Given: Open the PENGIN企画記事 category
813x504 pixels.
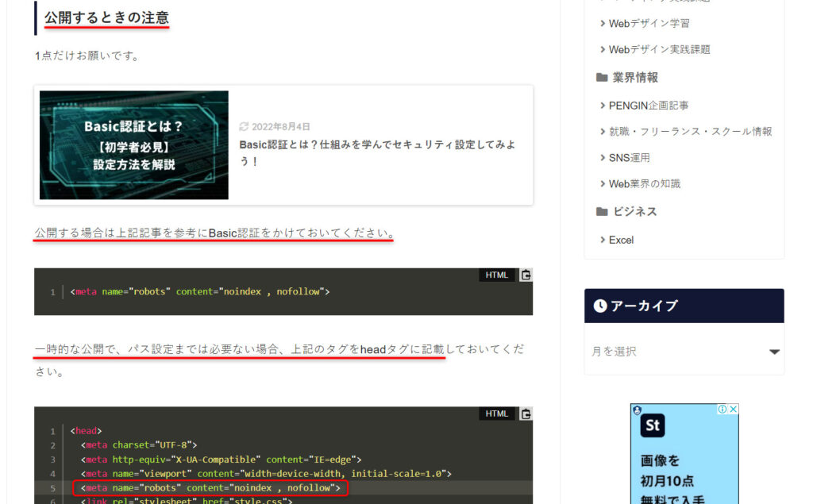Looking at the screenshot, I should click(649, 106).
